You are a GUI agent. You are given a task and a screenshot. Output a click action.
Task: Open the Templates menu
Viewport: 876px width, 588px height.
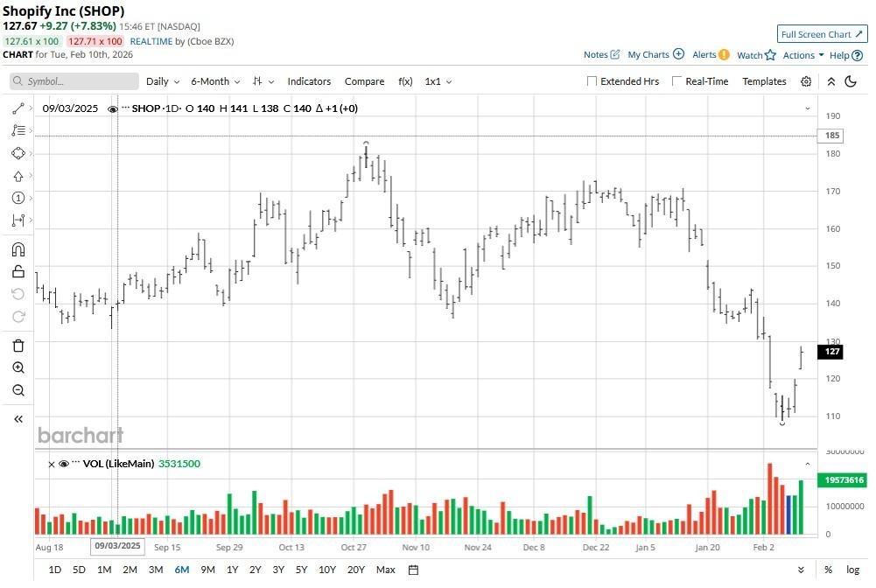click(x=764, y=81)
